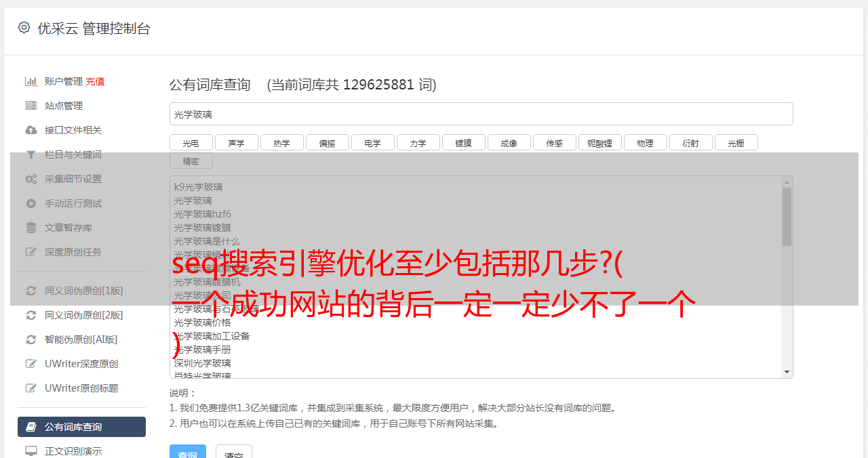
Task: Select 光学玻璃手册 in the results list
Action: [202, 350]
